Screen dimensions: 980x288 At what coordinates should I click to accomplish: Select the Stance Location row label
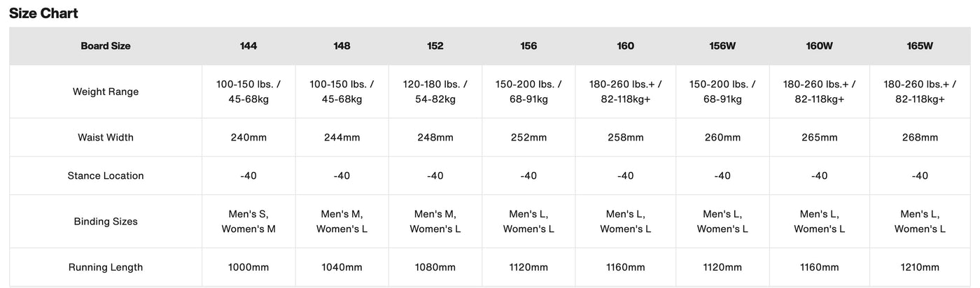point(106,175)
